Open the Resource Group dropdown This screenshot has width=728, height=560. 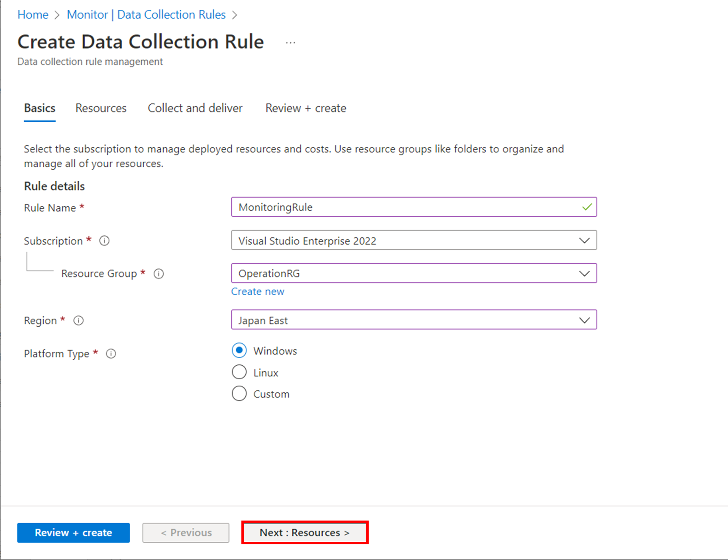tap(414, 273)
